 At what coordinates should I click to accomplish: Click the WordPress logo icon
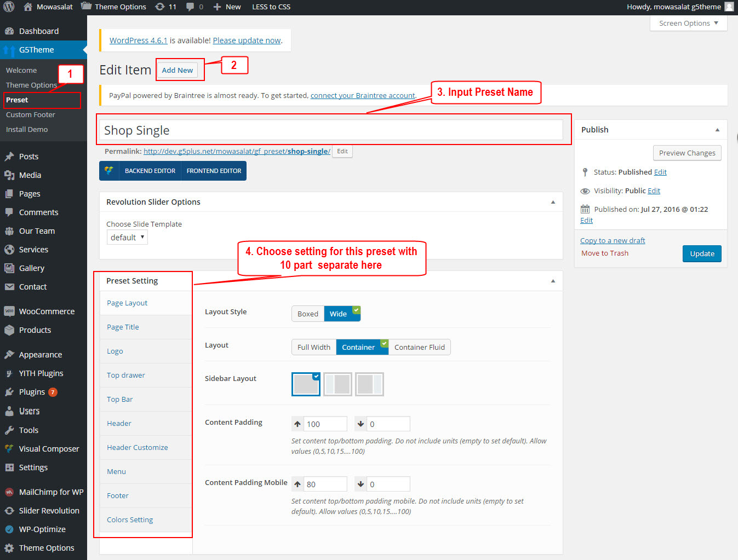pos(9,7)
